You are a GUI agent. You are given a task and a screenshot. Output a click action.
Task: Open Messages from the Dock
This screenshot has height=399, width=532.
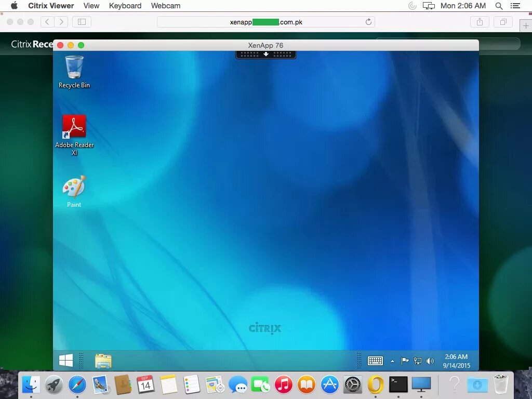237,384
